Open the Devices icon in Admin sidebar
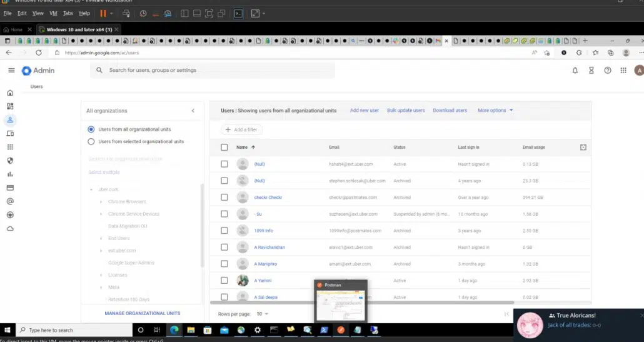Viewport: 644px width, 342px height. coord(10,133)
